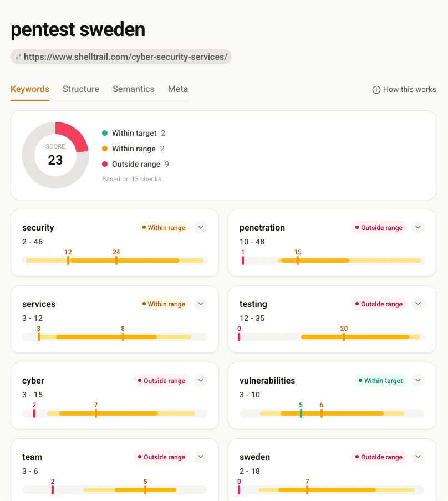448x501 pixels.
Task: Click the marker at 24 on security range bar
Action: tap(116, 259)
